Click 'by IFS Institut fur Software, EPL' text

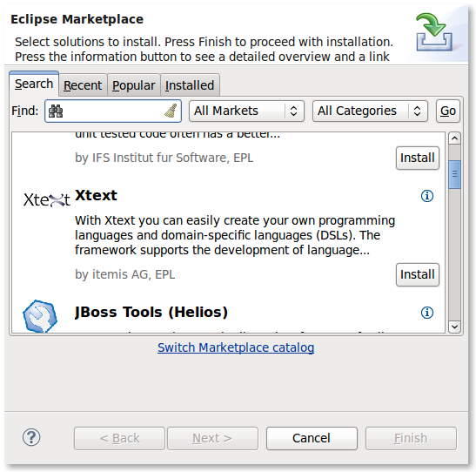(164, 158)
